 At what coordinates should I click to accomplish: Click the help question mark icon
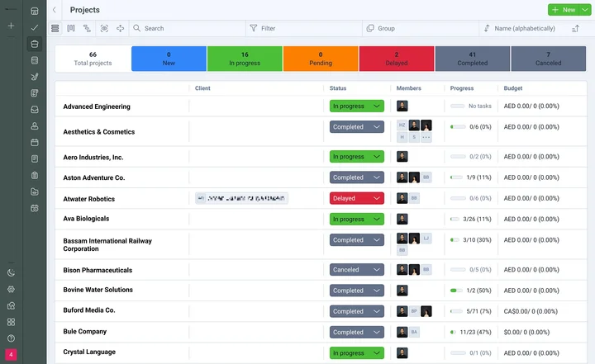[12, 338]
